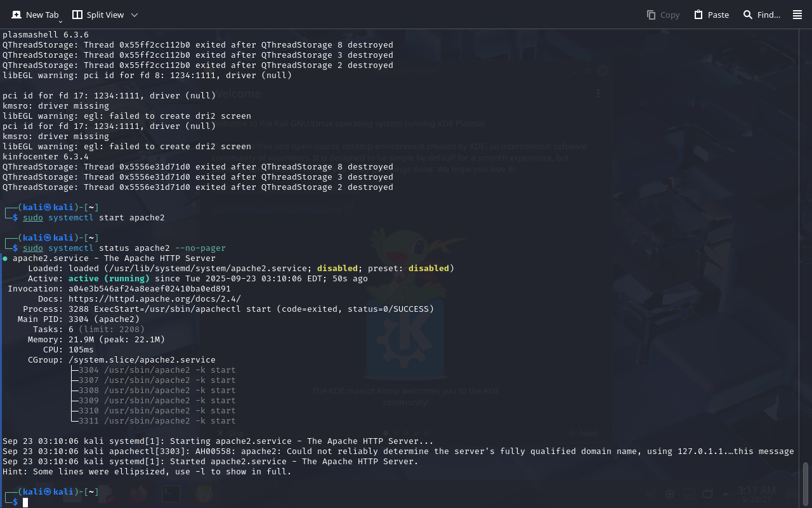Image resolution: width=812 pixels, height=508 pixels.
Task: Open the Find search tool
Action: point(761,15)
